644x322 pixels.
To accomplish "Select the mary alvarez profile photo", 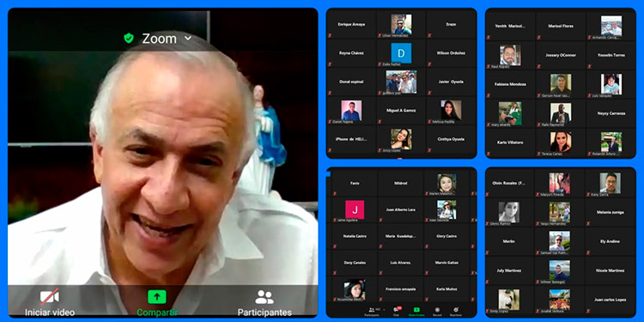I will tap(510, 113).
